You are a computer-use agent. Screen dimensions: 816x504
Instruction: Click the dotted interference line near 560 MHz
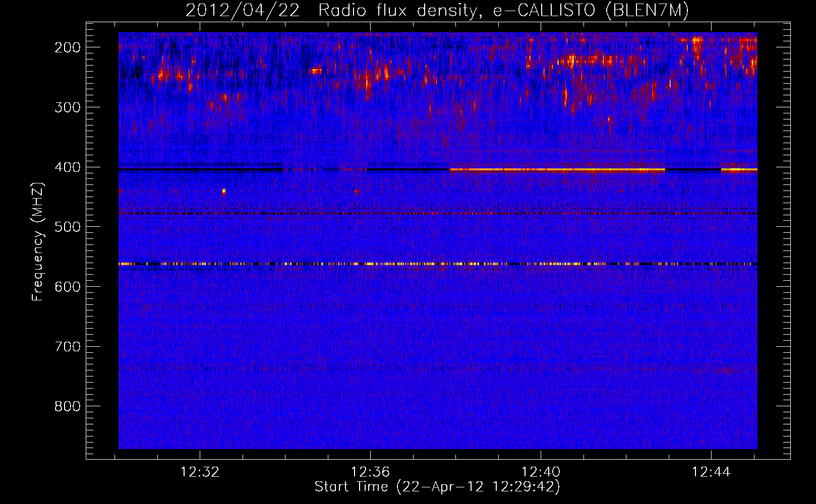pos(438,264)
